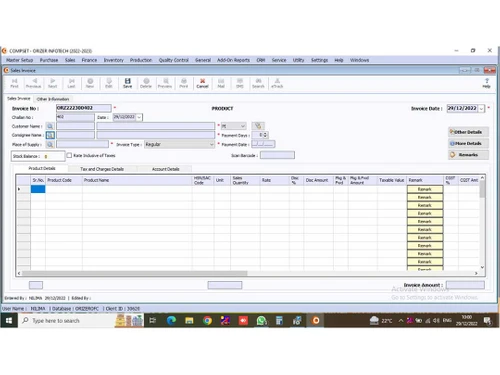Open the Master Setup menu
Screen dimensions: 500x375
tap(20, 60)
